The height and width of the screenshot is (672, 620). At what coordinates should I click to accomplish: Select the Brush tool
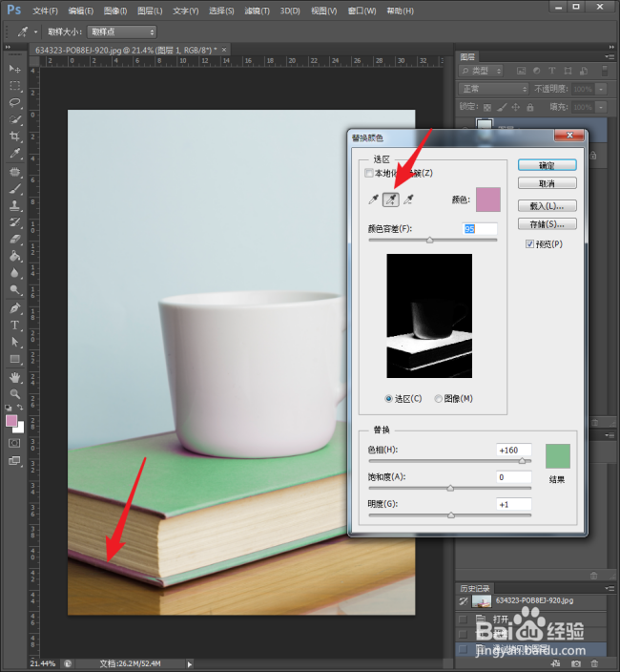tap(15, 189)
